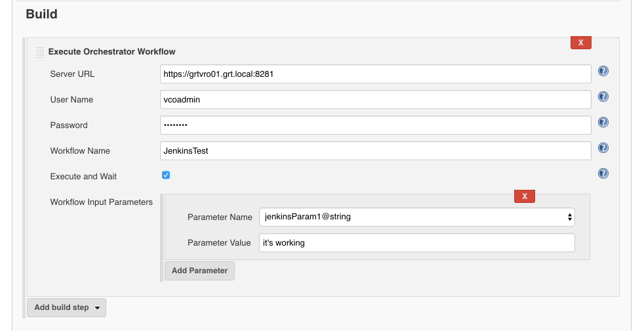The image size is (644, 331).
Task: Focus the Server URL input field
Action: (375, 74)
